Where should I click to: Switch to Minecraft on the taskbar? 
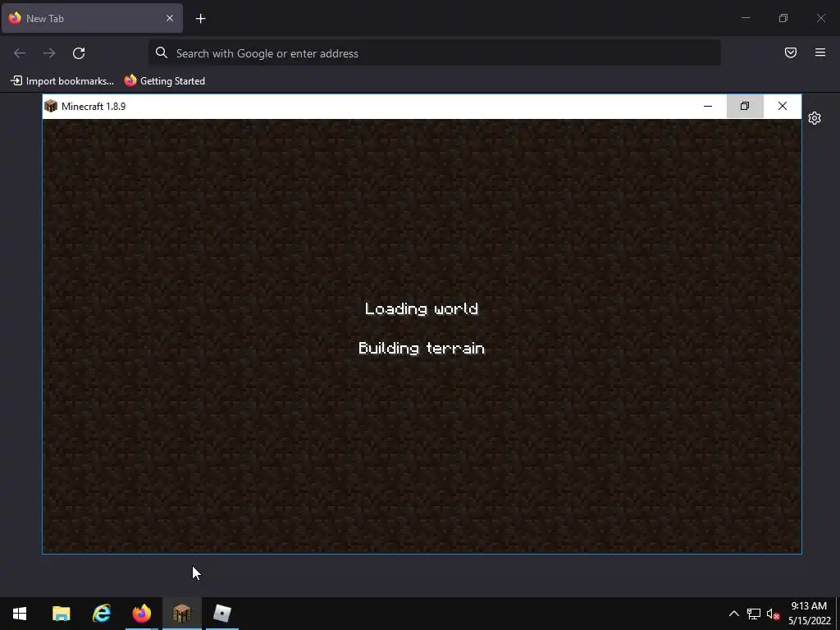(x=181, y=614)
